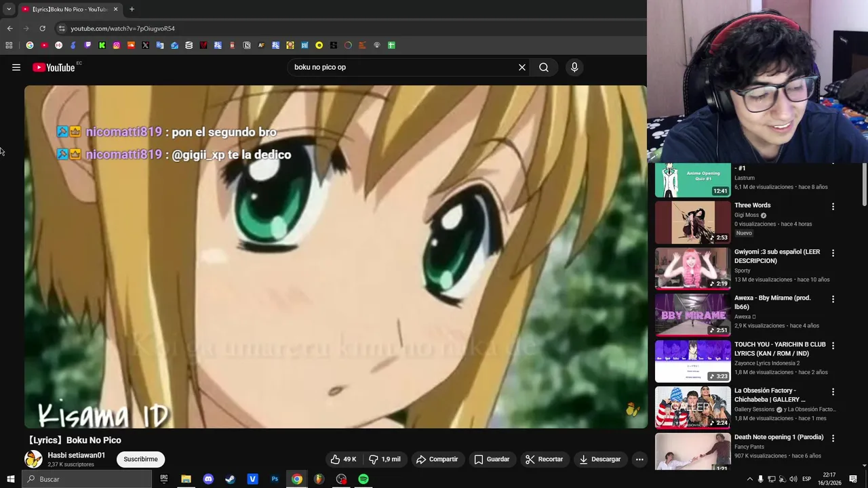Open the Gwiyomi pink-hair video thumbnail

pos(692,268)
